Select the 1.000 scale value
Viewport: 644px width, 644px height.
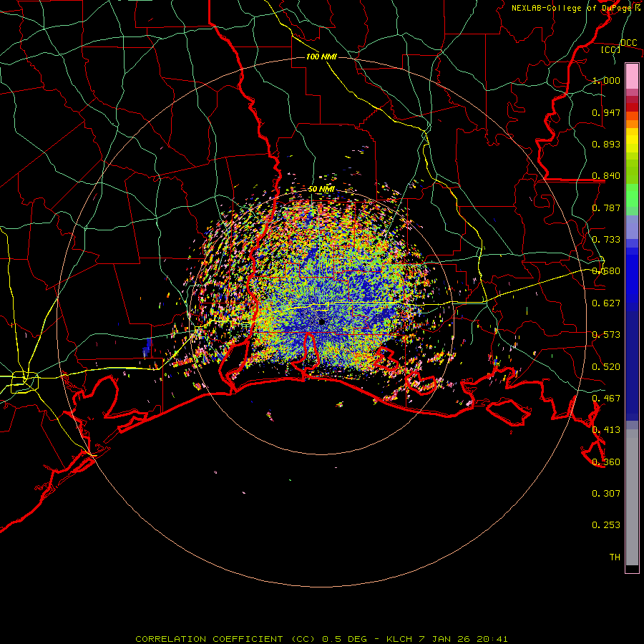(x=606, y=80)
